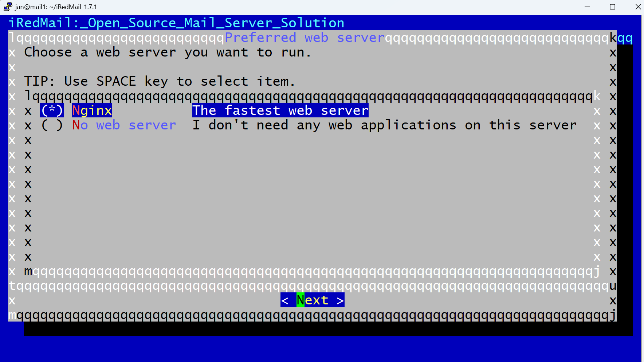Click the 'TIP: Use SPACE key' hint
Image resolution: width=644 pixels, height=362 pixels.
tap(160, 81)
